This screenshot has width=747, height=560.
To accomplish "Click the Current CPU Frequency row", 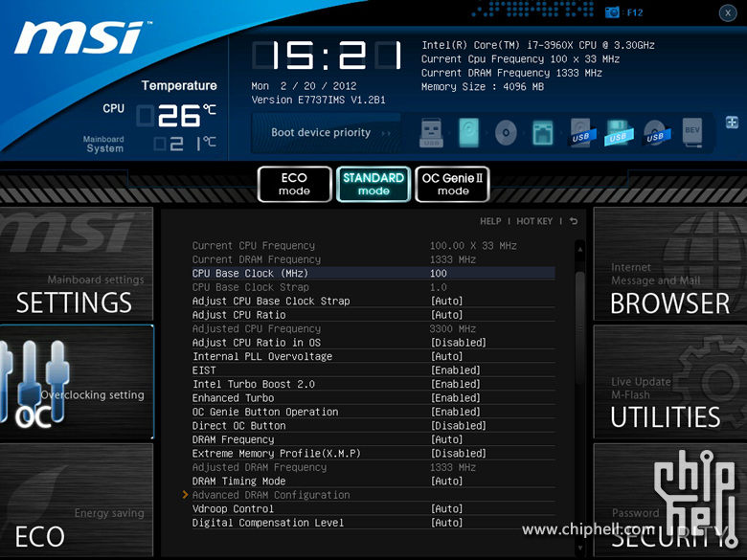I will click(x=373, y=246).
